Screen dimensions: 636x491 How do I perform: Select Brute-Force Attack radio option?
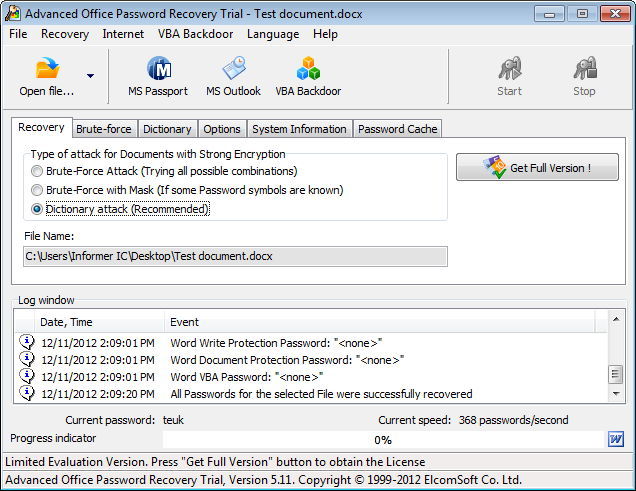point(37,171)
